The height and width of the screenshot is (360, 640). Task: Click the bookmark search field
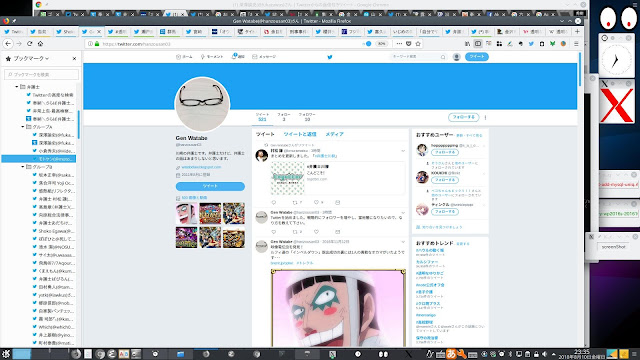[41, 74]
